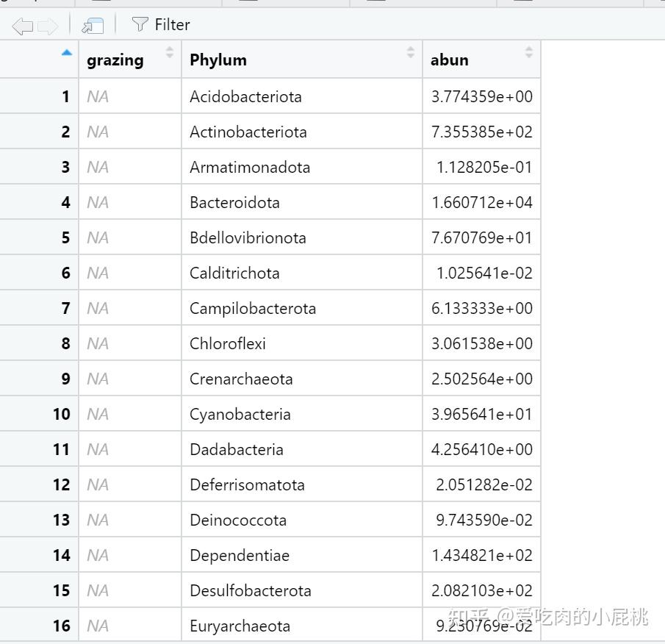Select the Bdellovibrionota cell
This screenshot has width=665, height=644.
pos(302,237)
